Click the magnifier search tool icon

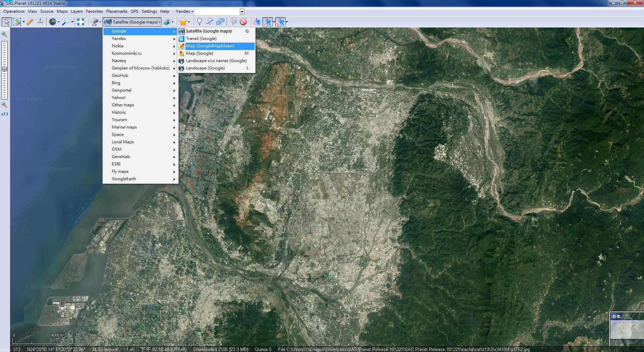click(x=66, y=22)
